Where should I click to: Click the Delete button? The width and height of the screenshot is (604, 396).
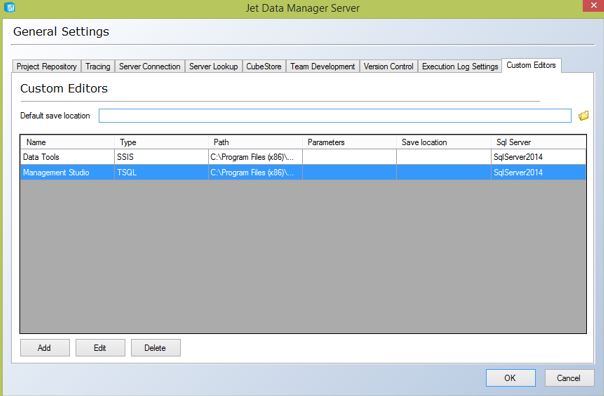pyautogui.click(x=156, y=347)
